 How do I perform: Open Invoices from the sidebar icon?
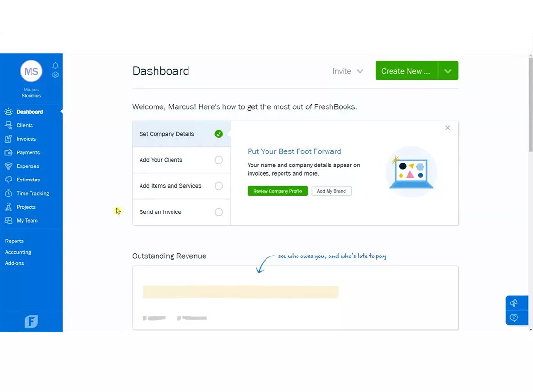(x=10, y=139)
